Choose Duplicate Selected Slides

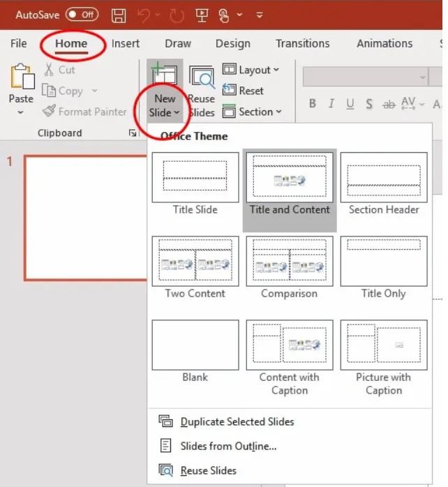pyautogui.click(x=237, y=421)
